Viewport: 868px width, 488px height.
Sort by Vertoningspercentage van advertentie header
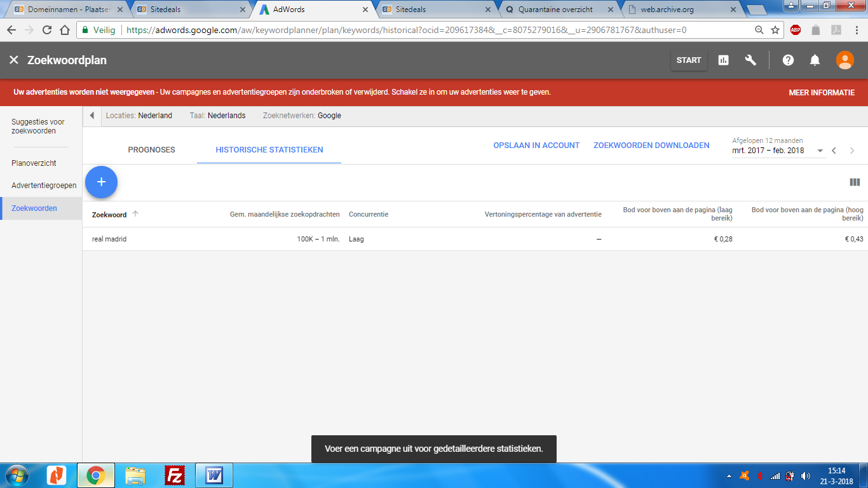[543, 215]
